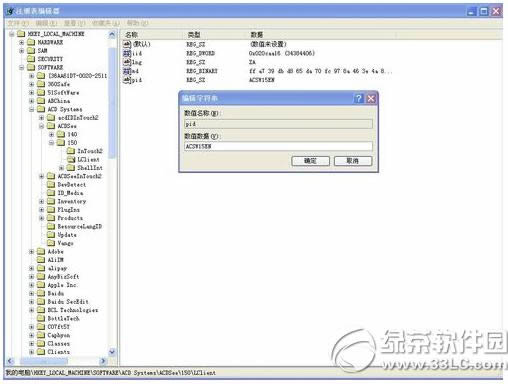508x384 pixels.
Task: Select the folder icon for key 140
Action: [x=61, y=134]
